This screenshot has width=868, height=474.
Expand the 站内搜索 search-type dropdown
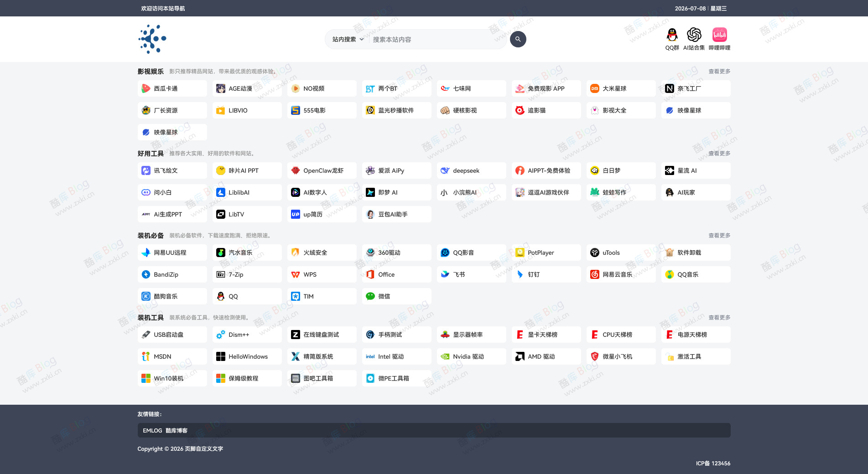[348, 39]
